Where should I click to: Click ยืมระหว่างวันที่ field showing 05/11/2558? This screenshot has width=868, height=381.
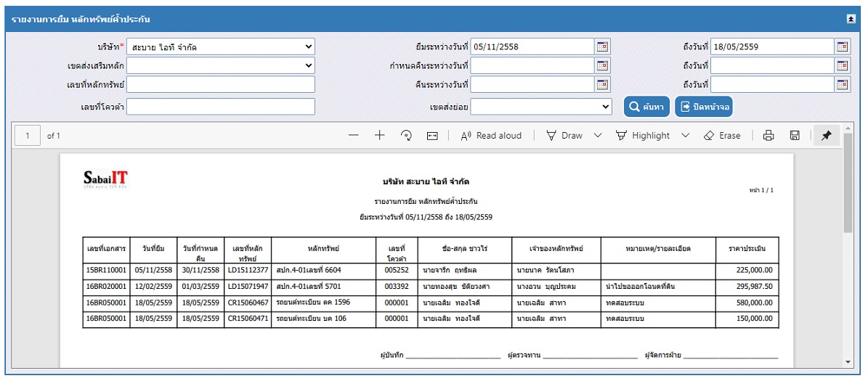pyautogui.click(x=532, y=46)
